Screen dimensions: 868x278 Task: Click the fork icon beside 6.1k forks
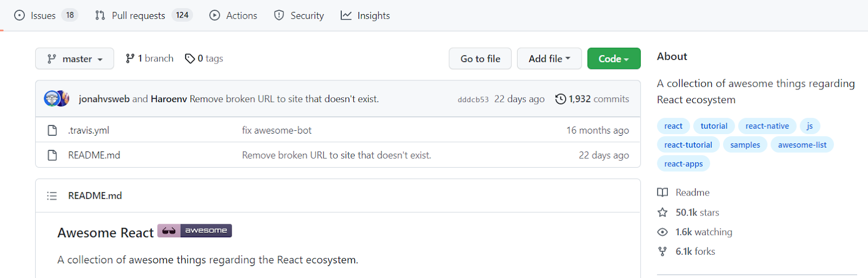tap(662, 251)
